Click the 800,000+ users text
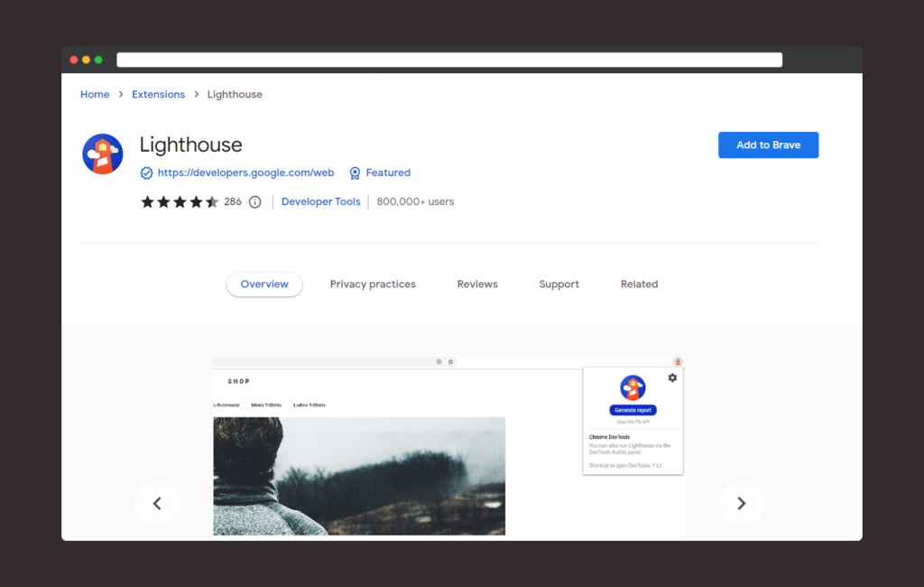This screenshot has width=924, height=587. tap(415, 201)
